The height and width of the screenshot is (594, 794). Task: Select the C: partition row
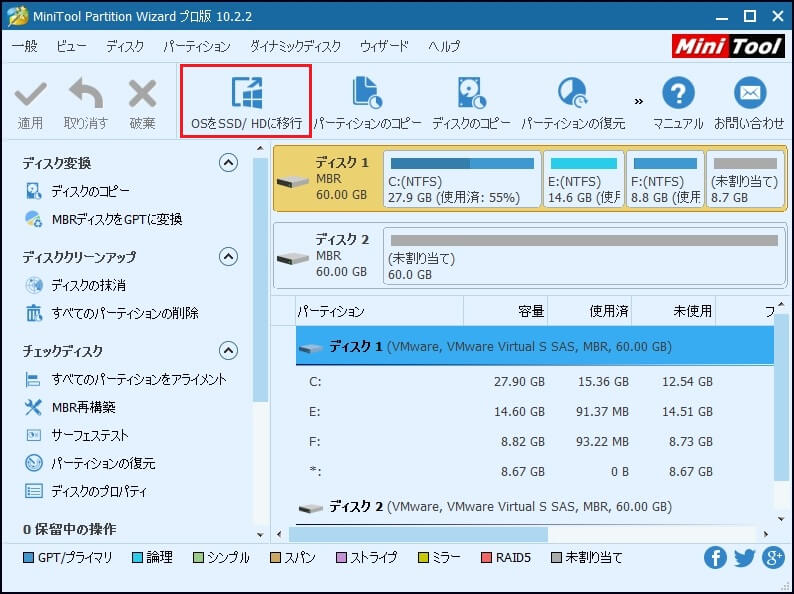pyautogui.click(x=535, y=381)
